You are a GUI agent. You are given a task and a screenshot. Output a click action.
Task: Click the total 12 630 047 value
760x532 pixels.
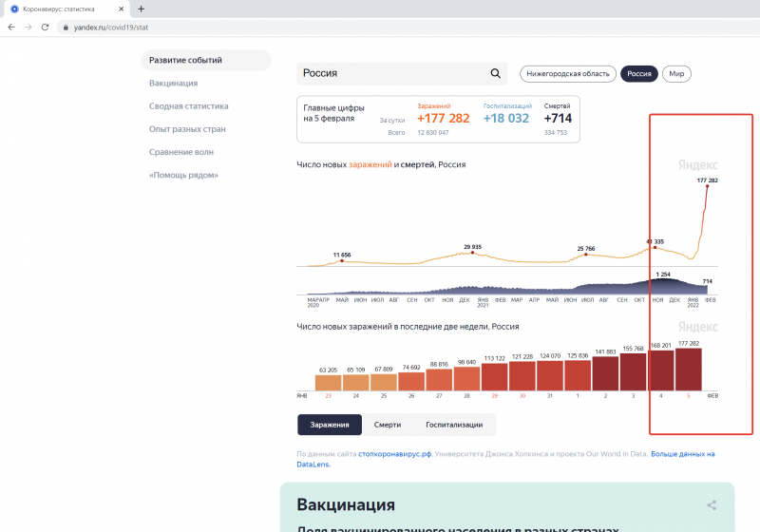click(433, 133)
